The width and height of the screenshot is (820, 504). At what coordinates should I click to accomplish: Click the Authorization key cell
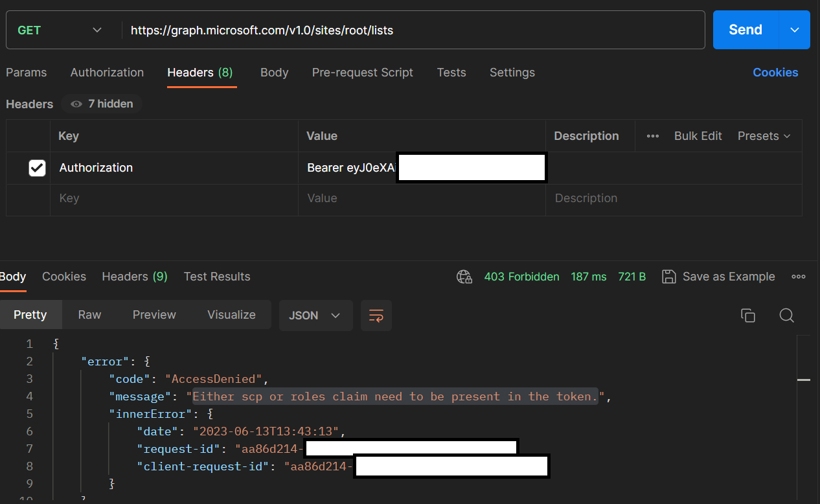(174, 168)
